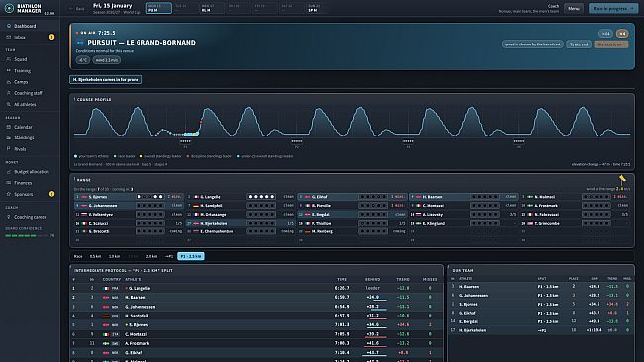The height and width of the screenshot is (362, 644).
Task: Click the -6°C temperature pill
Action: pyautogui.click(x=82, y=60)
